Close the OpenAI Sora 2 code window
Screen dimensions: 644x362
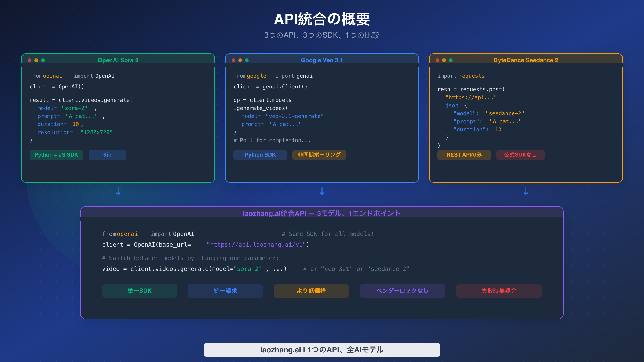(30, 60)
